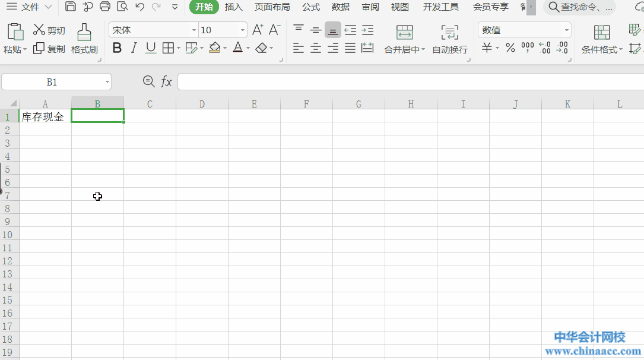Align text to vertical middle
Viewport: 644px width, 360px height.
(315, 30)
